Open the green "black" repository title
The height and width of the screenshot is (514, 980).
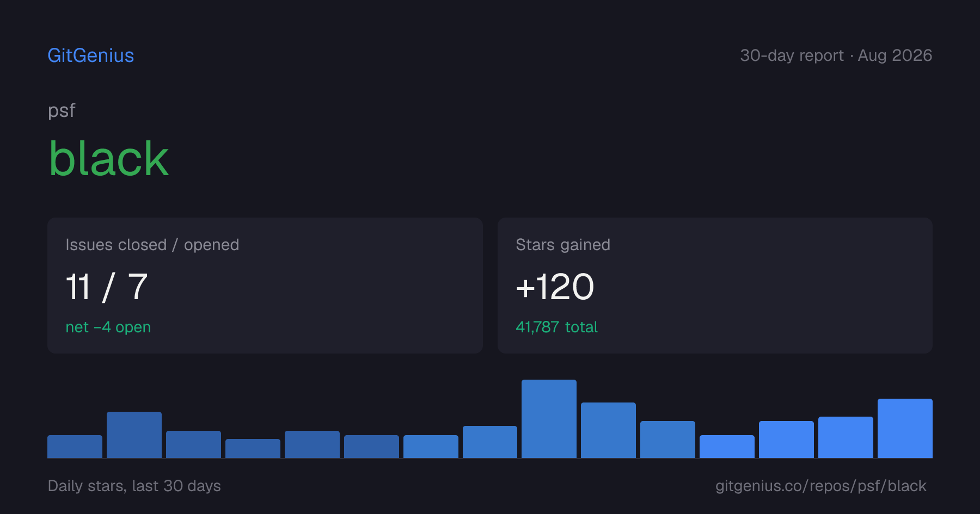pos(109,158)
